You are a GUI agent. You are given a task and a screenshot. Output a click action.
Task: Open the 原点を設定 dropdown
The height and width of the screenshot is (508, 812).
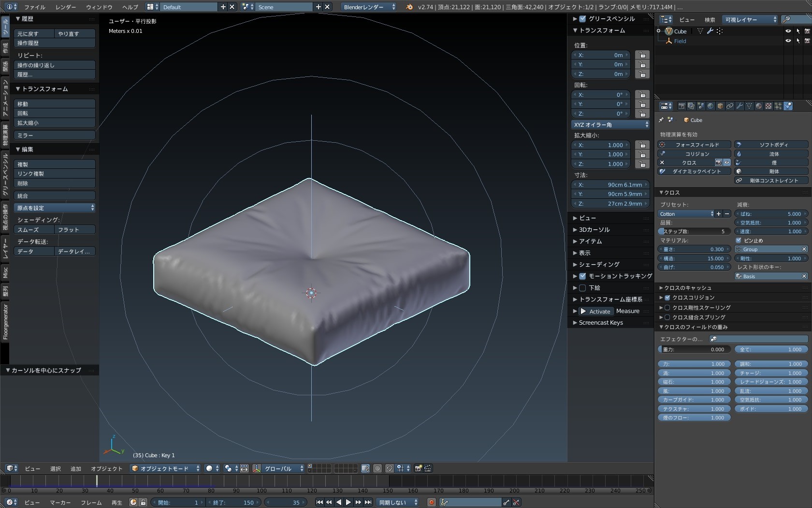(55, 208)
